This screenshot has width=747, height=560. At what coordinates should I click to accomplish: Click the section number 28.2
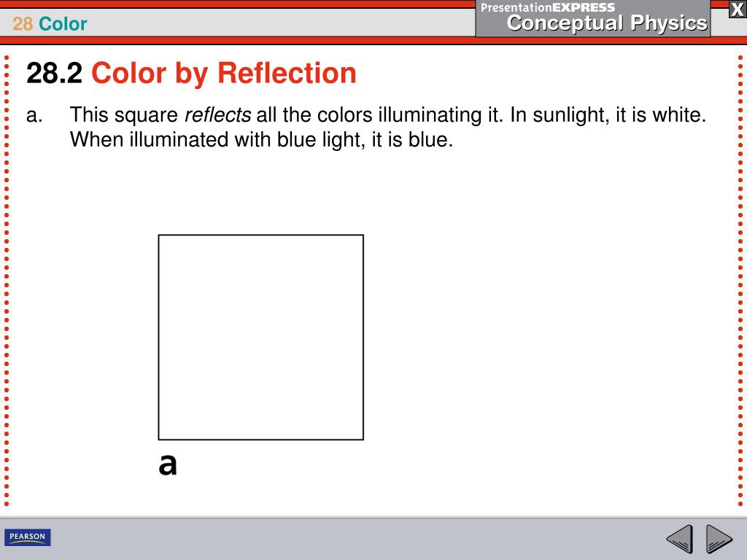tap(54, 74)
